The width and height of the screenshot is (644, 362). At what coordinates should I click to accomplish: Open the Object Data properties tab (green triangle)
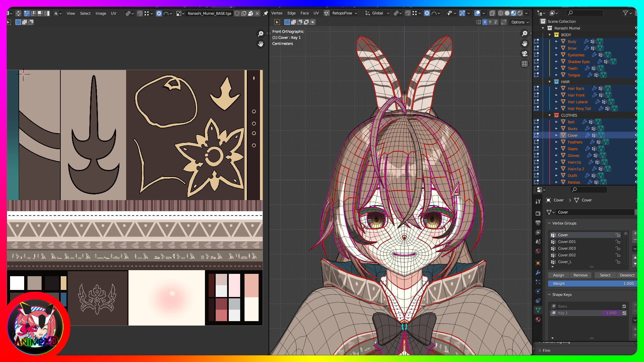coord(538,310)
